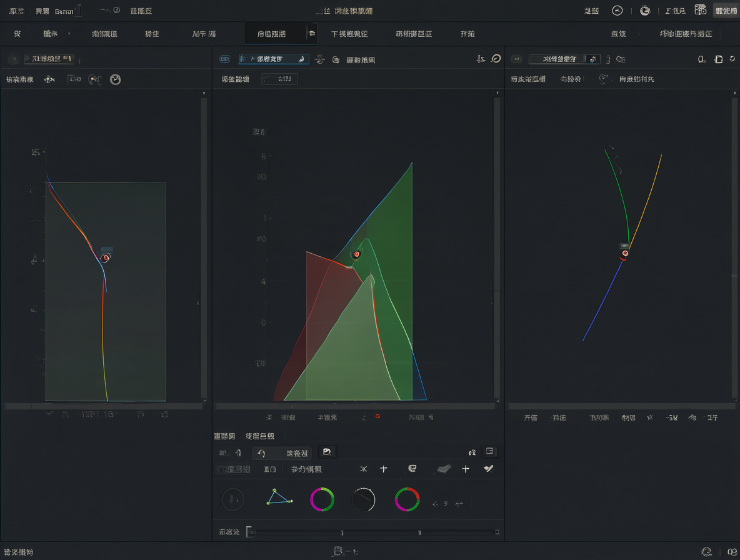
Task: Click the link-like icon in right panel header
Action: [621, 59]
